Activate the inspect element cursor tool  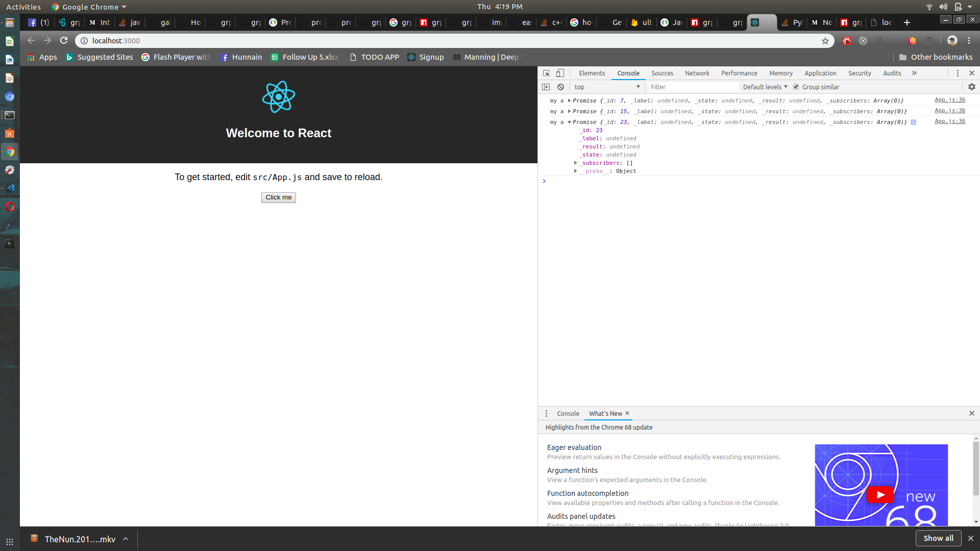pos(546,73)
